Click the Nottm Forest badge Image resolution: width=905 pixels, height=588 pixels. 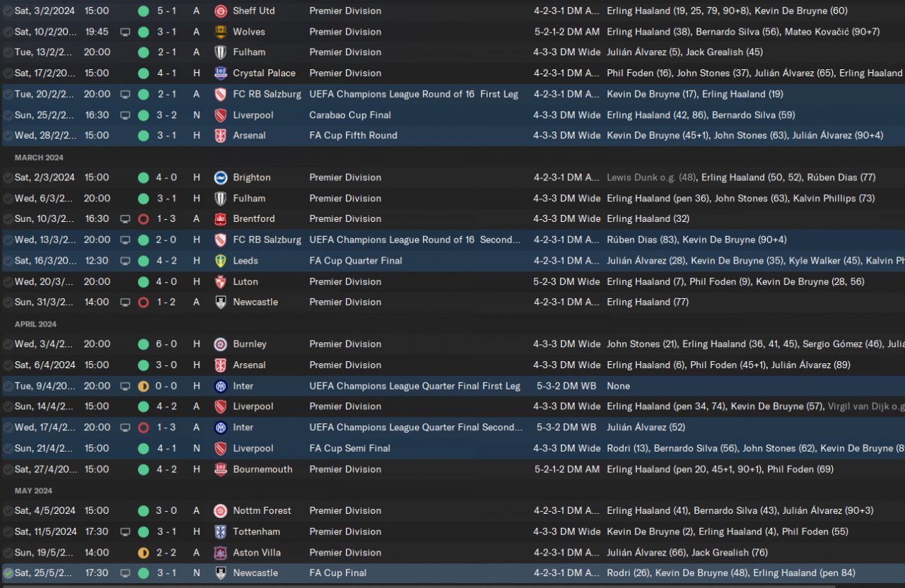[221, 511]
